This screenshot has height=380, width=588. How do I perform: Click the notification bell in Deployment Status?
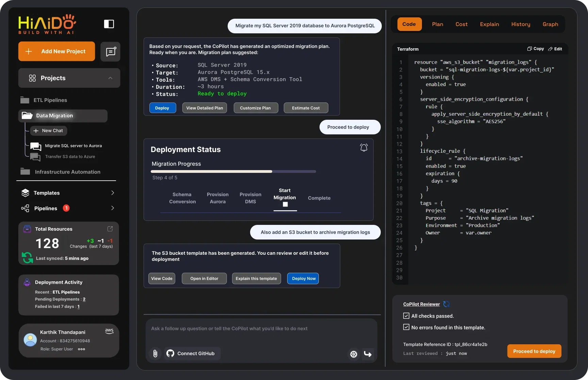tap(364, 148)
